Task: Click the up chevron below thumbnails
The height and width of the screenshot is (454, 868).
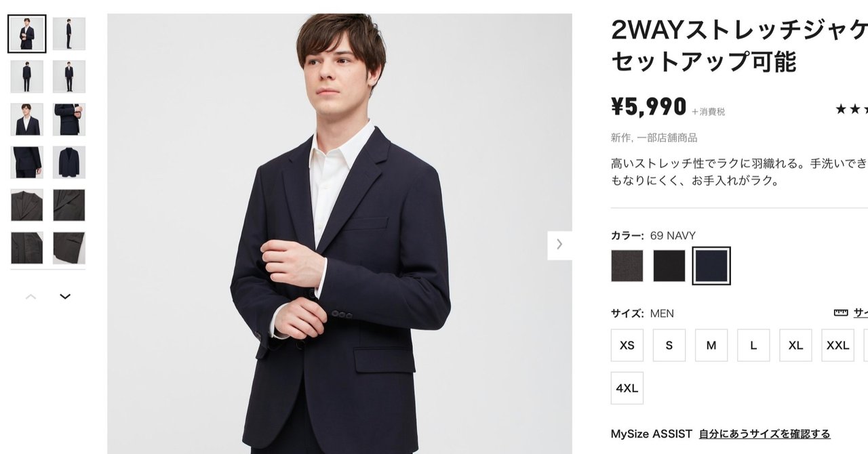Action: pyautogui.click(x=31, y=297)
